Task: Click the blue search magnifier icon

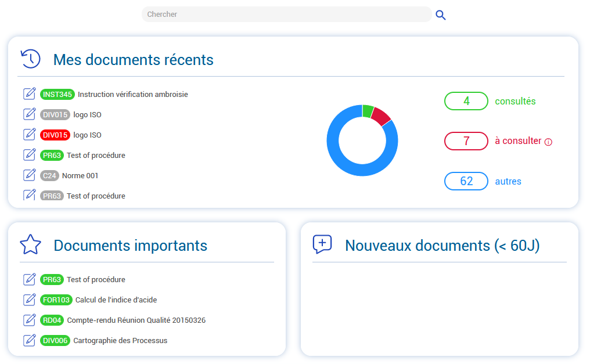Action: point(440,15)
